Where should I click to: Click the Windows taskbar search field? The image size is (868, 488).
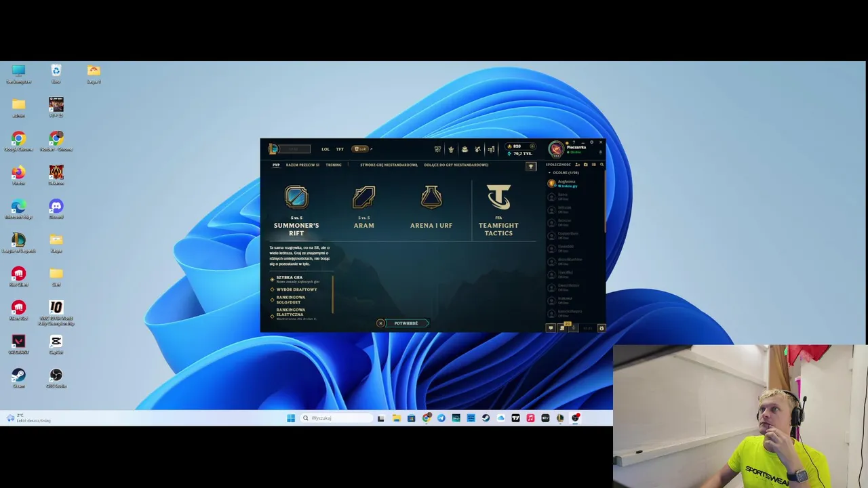pos(337,418)
